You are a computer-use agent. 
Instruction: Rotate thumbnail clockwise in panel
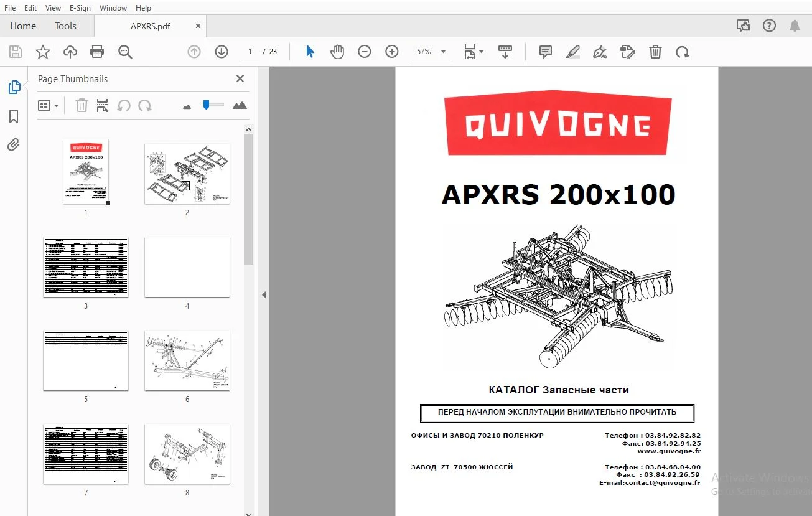tap(145, 106)
